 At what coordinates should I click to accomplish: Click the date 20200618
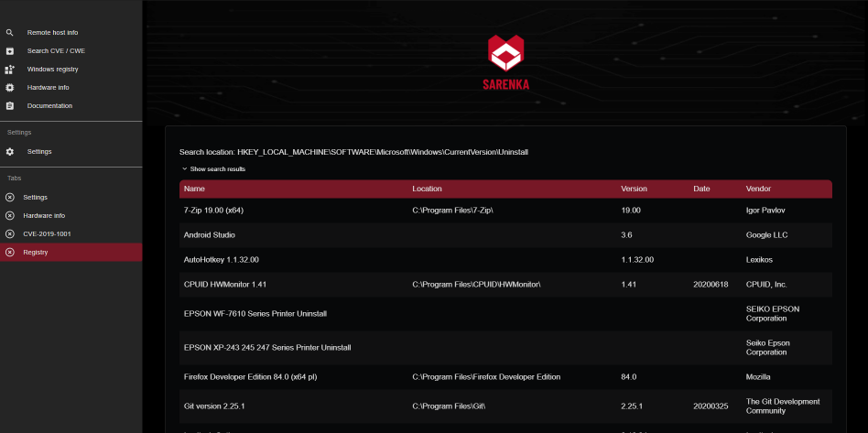pyautogui.click(x=711, y=284)
